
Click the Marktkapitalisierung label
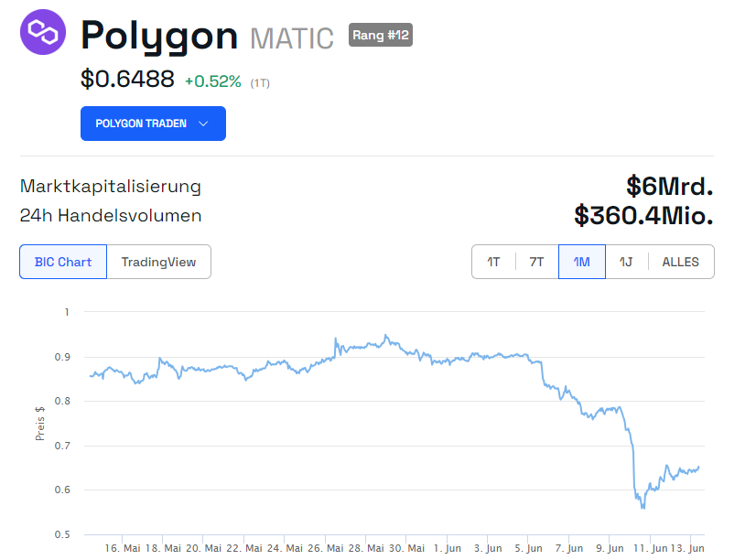point(110,187)
